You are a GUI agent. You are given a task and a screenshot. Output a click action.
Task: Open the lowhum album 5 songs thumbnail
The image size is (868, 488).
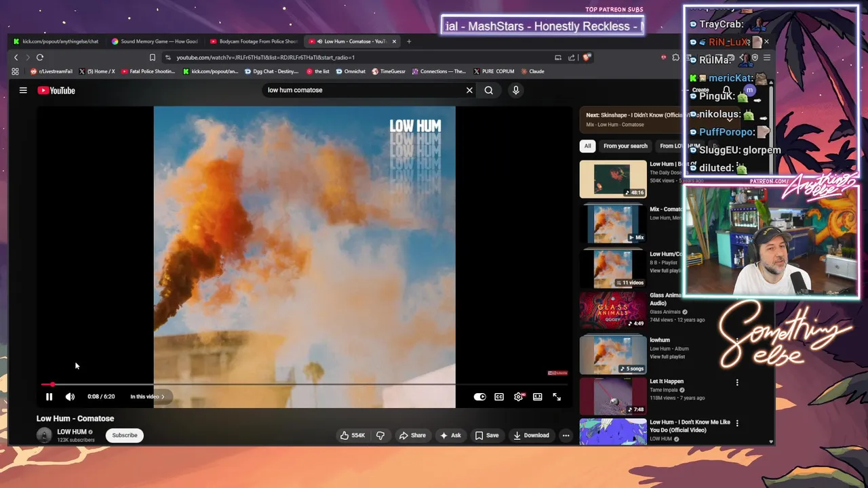pos(613,354)
